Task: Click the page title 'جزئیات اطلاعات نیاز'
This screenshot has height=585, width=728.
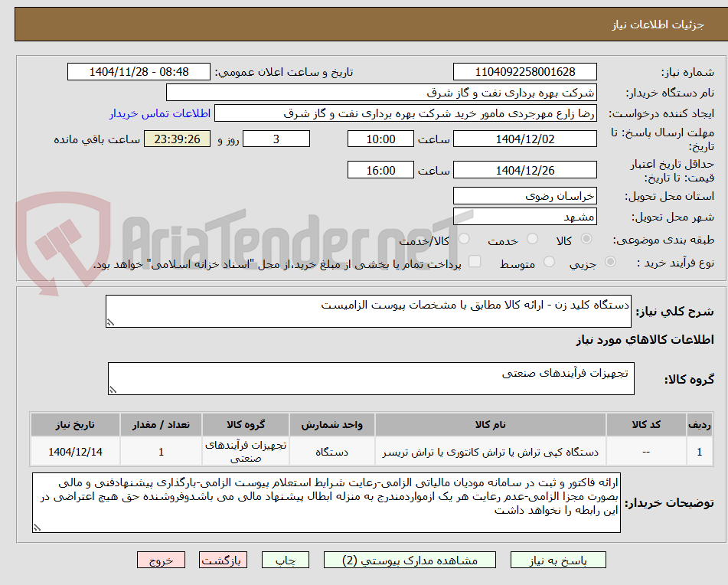Action: pyautogui.click(x=658, y=25)
